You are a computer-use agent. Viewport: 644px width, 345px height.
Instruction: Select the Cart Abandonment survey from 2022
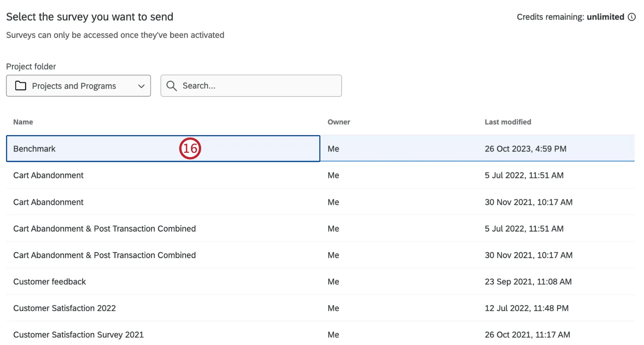[x=48, y=175]
